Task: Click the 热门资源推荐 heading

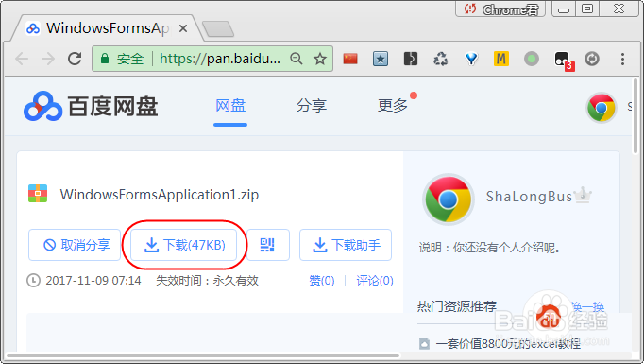Action: pyautogui.click(x=457, y=306)
